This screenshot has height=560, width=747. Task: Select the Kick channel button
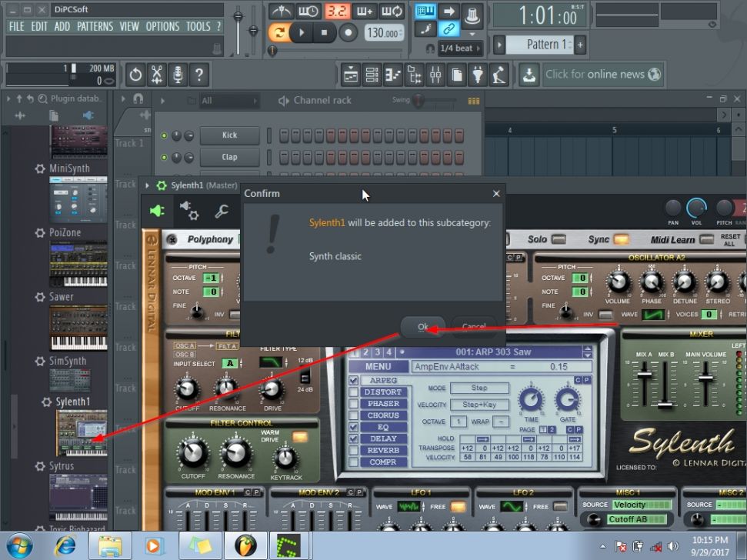coord(229,135)
